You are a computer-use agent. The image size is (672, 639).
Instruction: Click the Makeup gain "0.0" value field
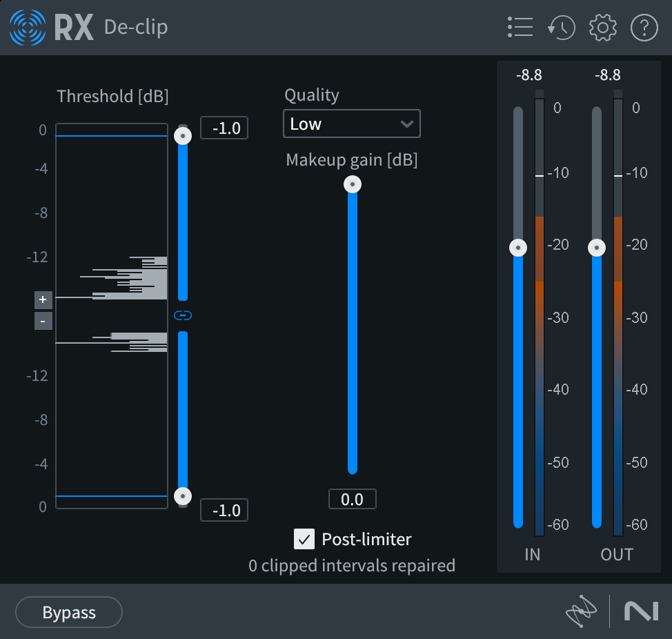(353, 499)
